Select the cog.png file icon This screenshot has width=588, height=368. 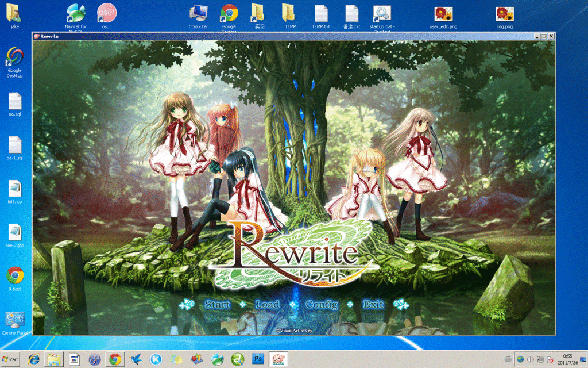(504, 17)
